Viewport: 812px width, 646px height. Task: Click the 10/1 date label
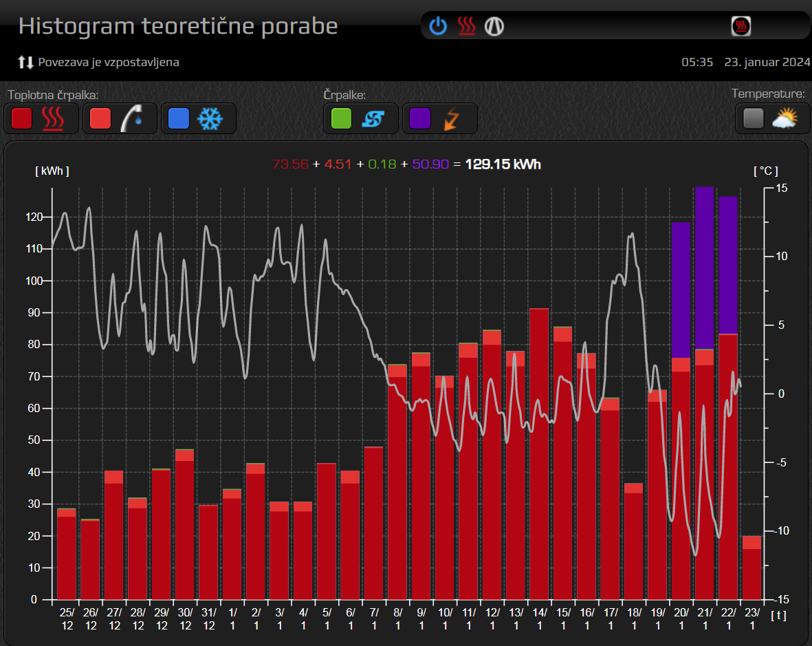pyautogui.click(x=446, y=619)
